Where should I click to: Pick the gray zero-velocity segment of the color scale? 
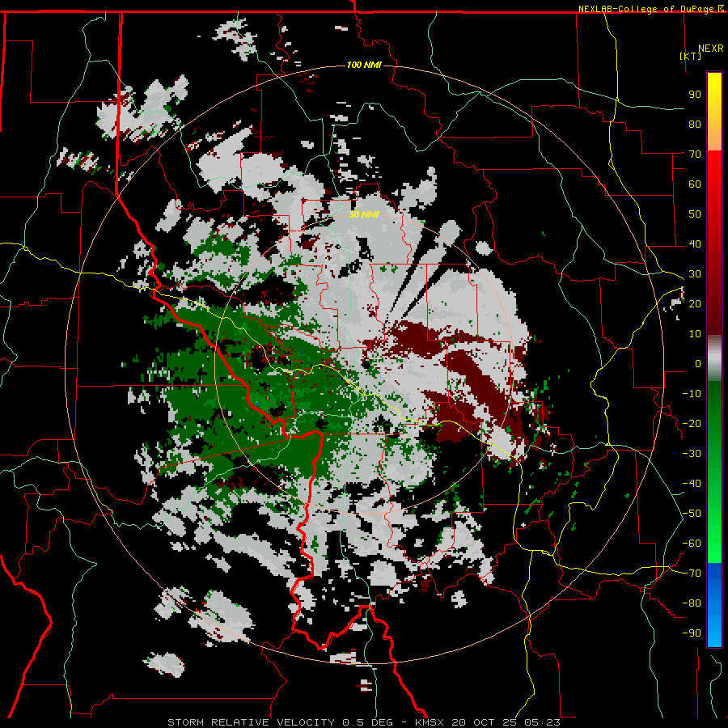coord(714,358)
